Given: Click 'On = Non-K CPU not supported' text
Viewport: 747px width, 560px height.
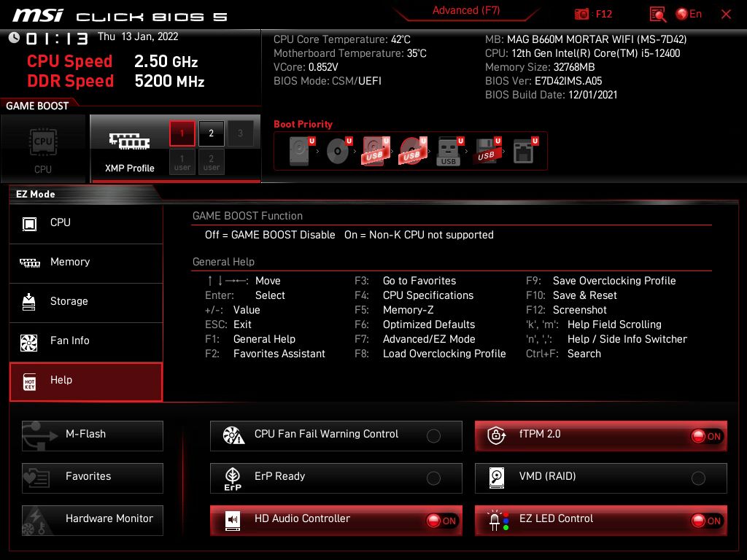Looking at the screenshot, I should click(x=419, y=235).
